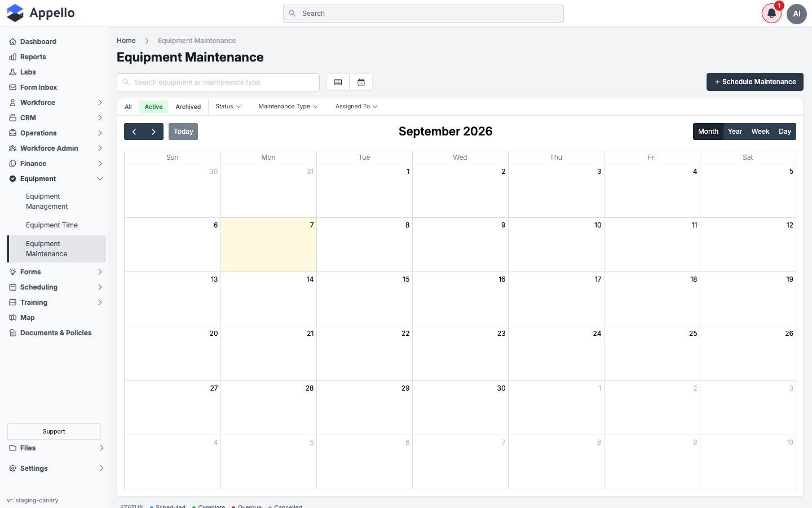The width and height of the screenshot is (812, 508).
Task: Select the Active filter
Action: (153, 107)
